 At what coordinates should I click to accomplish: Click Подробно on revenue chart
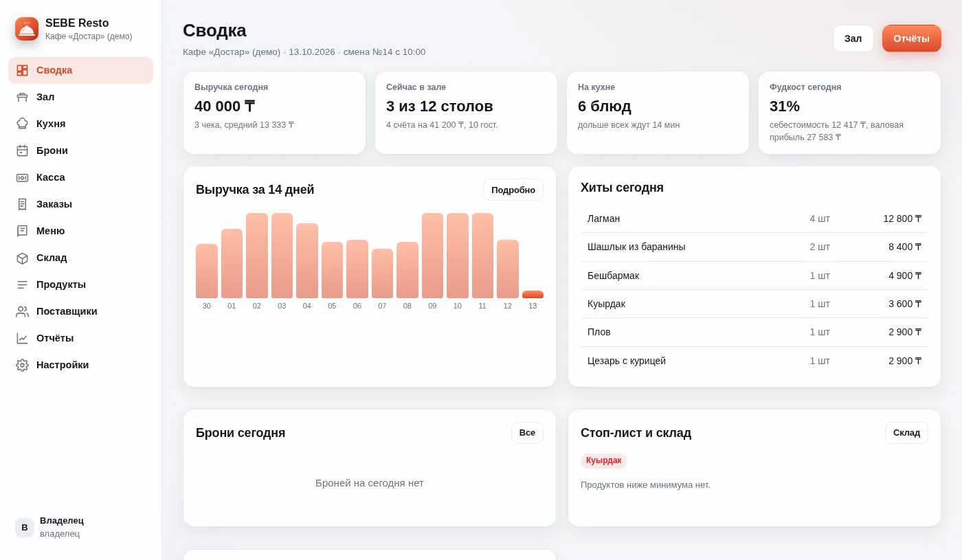point(513,190)
